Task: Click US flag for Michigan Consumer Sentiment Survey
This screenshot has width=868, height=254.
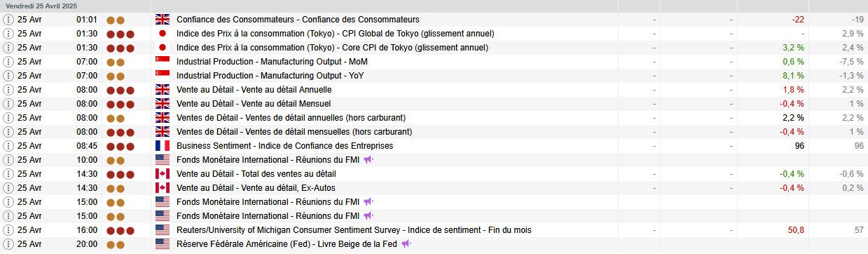Action: point(163,230)
